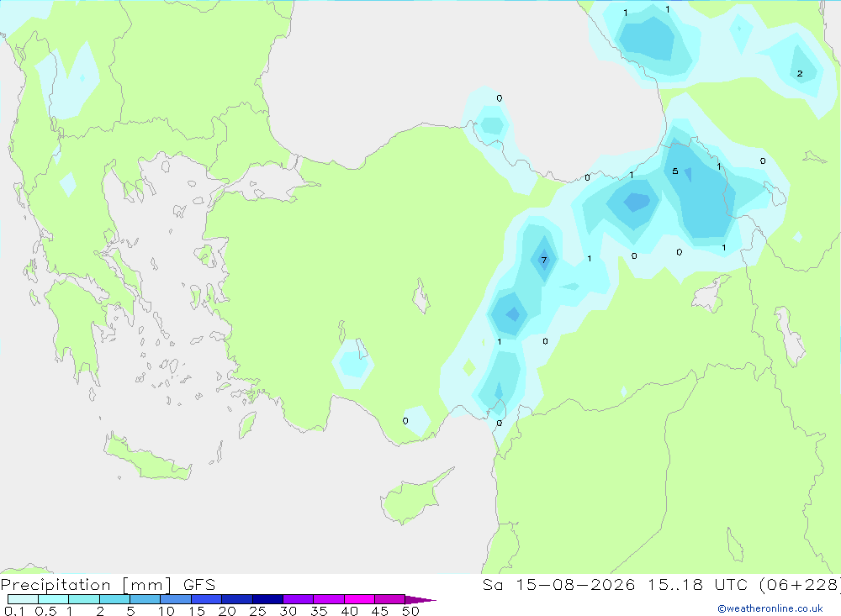The image size is (841, 616).
Task: Click the 30–35 mm violet legend swatch
Action: [x=299, y=599]
